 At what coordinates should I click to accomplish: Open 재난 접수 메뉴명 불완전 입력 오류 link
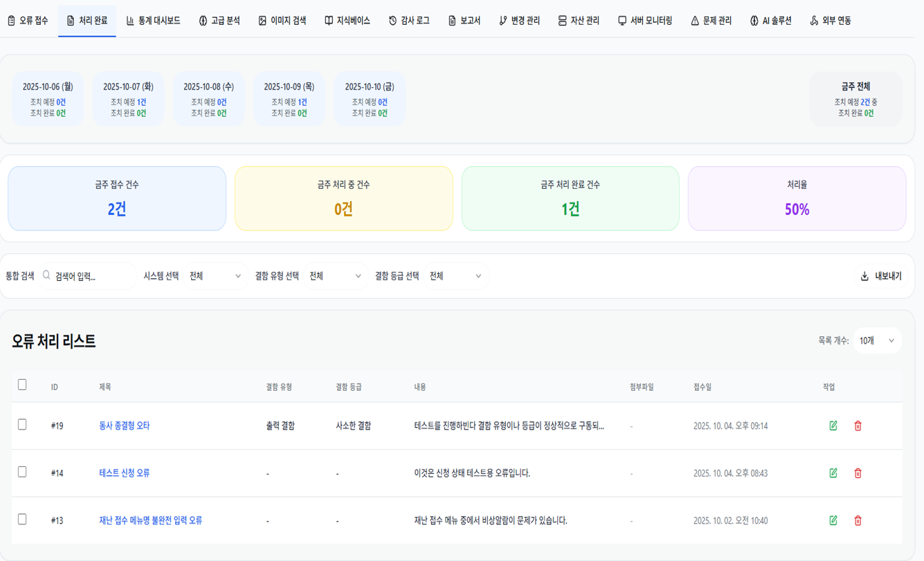tap(151, 520)
